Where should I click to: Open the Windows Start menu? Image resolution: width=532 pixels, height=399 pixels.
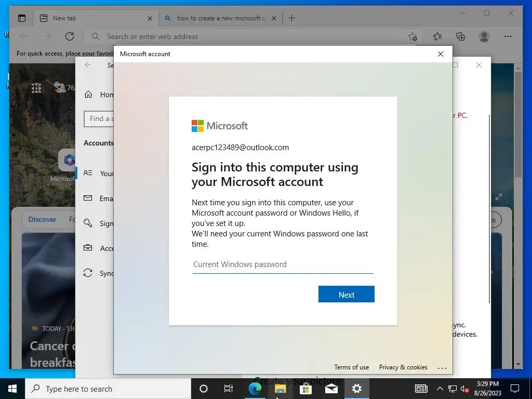click(x=12, y=389)
